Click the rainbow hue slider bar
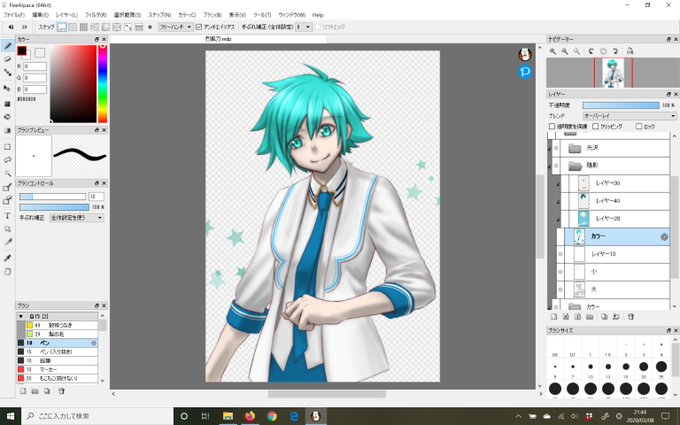Image resolution: width=680 pixels, height=425 pixels. click(x=102, y=83)
